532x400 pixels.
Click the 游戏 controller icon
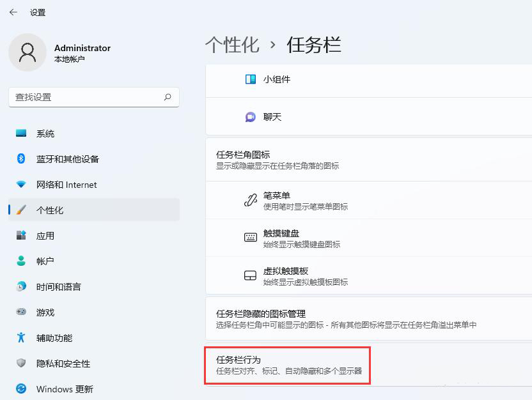pyautogui.click(x=21, y=312)
